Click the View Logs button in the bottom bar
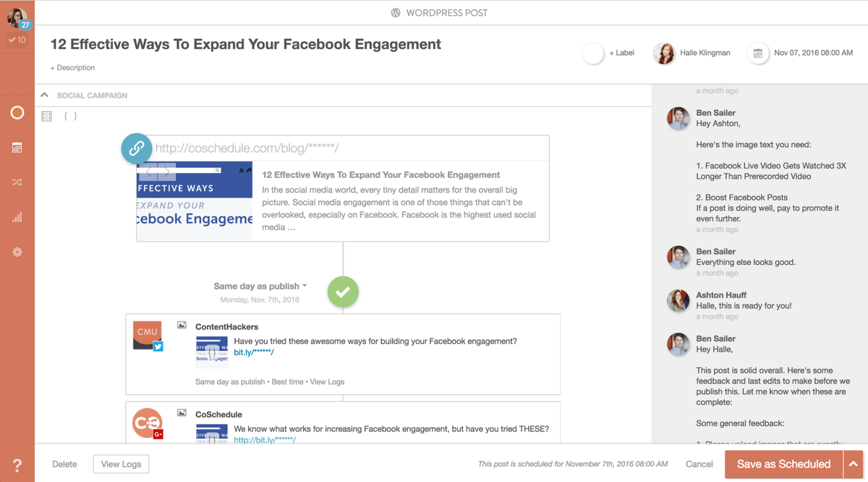This screenshot has height=482, width=868. coord(121,465)
